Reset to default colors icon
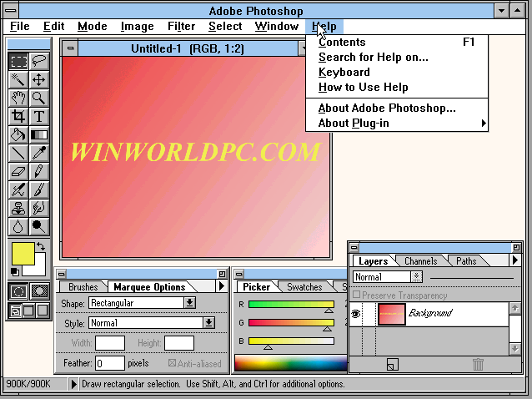Screen dimensions: 532x399 point(15,271)
